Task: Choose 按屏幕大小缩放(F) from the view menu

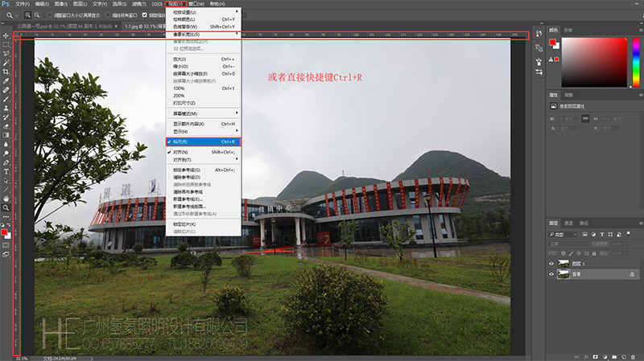Action: 192,74
